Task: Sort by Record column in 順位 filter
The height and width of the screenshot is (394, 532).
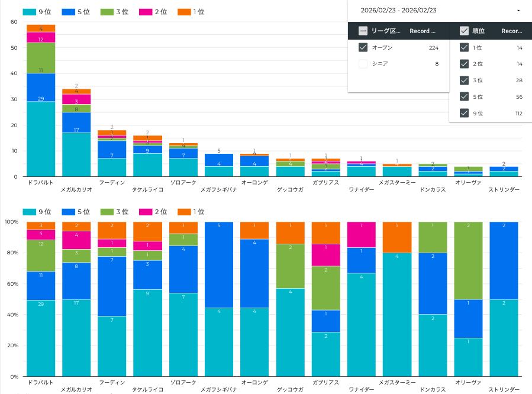Action: (x=511, y=31)
